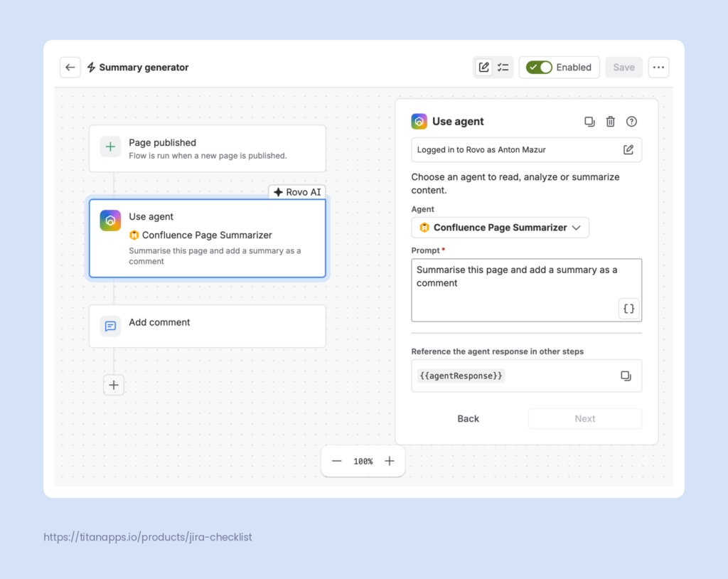
Task: Click the Save button
Action: click(x=623, y=68)
